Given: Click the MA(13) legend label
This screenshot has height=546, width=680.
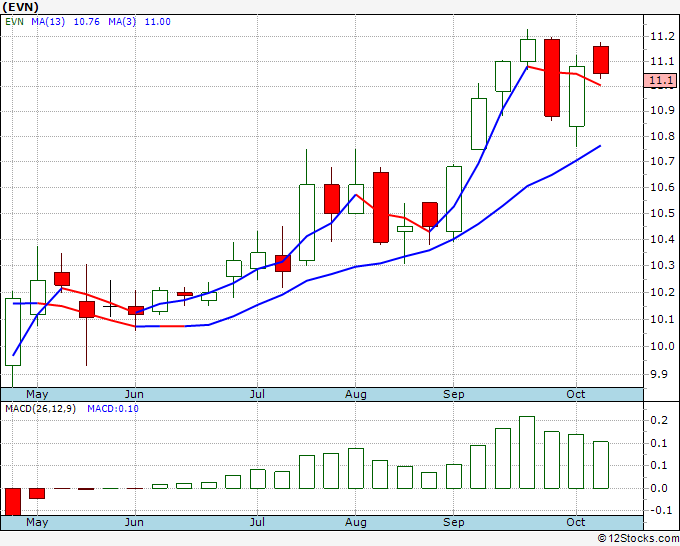Looking at the screenshot, I should click(48, 22).
